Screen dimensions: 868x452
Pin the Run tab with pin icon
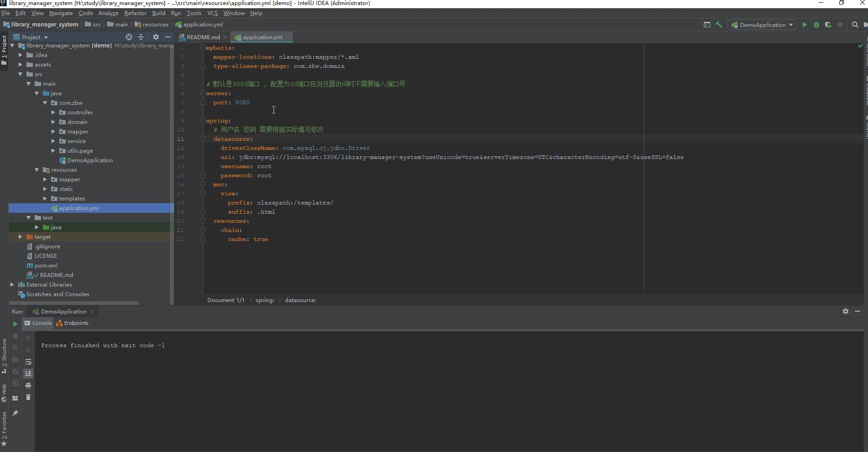point(15,413)
